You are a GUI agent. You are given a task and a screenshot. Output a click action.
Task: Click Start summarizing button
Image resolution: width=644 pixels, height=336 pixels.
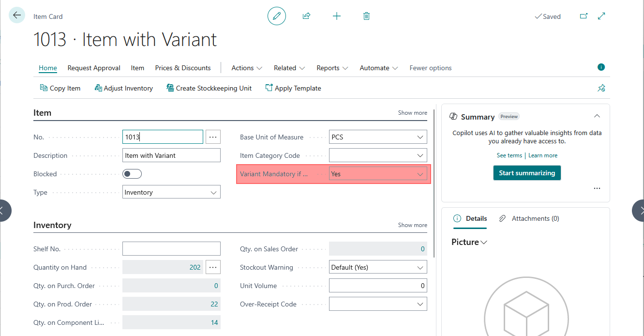coord(527,173)
